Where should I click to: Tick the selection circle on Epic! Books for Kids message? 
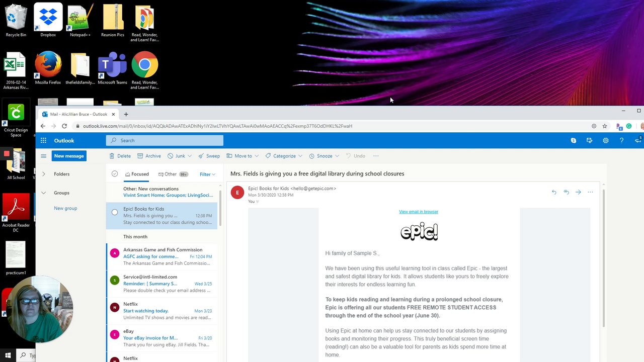(x=115, y=212)
